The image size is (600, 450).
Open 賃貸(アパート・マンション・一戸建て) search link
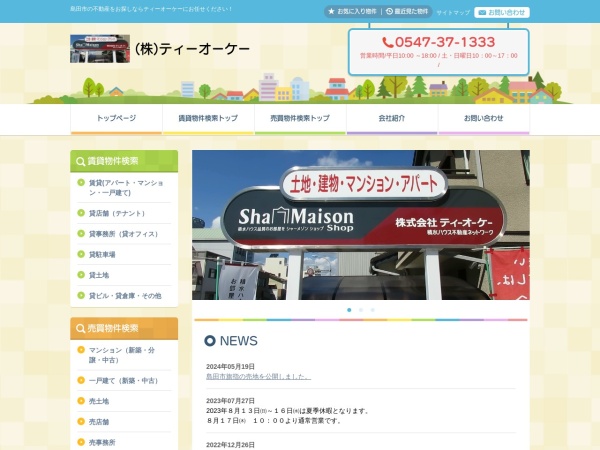(126, 188)
